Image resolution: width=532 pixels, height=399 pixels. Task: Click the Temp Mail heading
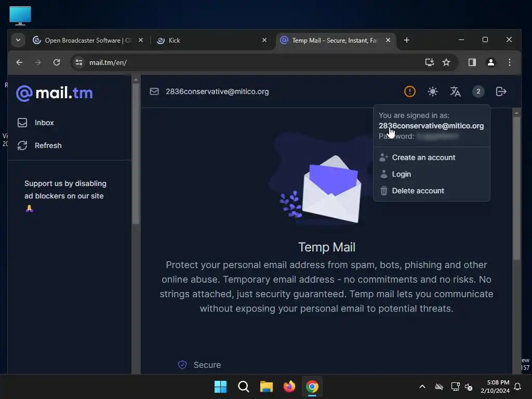pyautogui.click(x=327, y=247)
